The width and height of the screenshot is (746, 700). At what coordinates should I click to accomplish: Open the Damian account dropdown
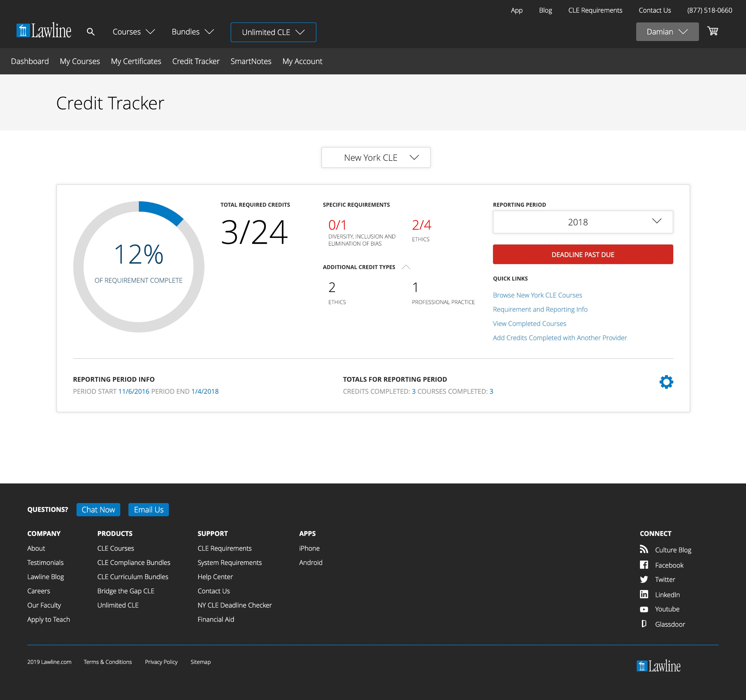pyautogui.click(x=667, y=31)
